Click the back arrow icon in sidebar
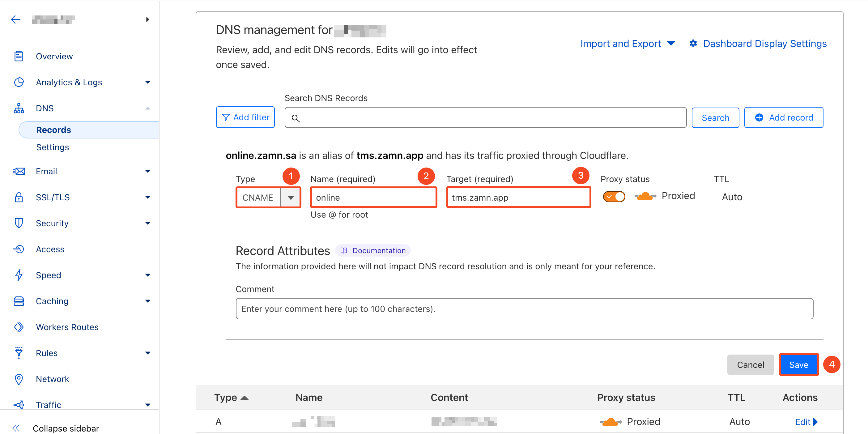Viewport: 868px width, 434px height. [x=16, y=19]
